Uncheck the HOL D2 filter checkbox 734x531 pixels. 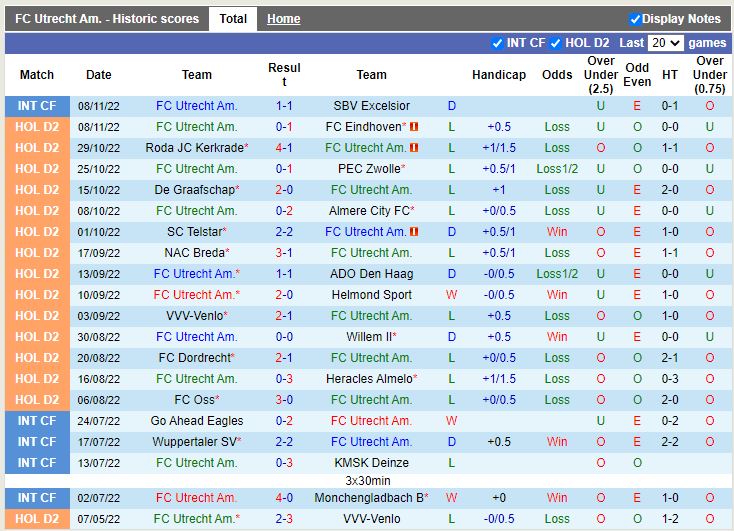tap(555, 43)
